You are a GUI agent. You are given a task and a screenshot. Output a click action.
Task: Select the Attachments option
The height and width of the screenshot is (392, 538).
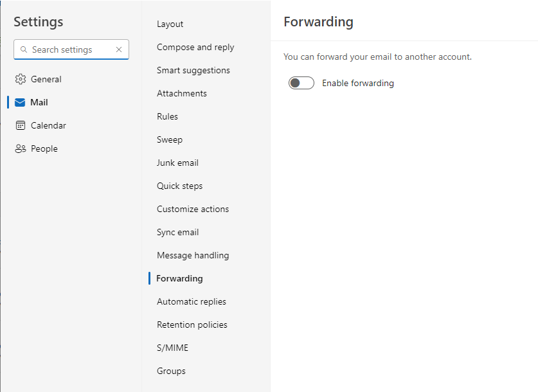(182, 93)
